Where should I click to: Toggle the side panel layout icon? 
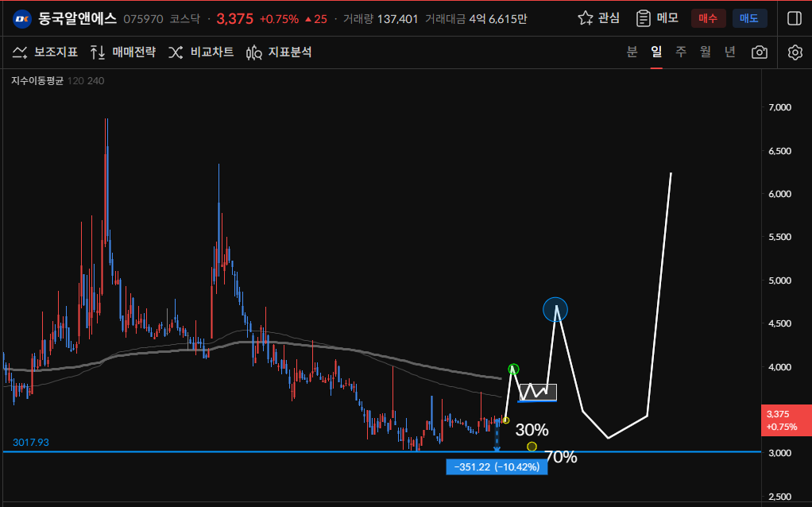[795, 18]
